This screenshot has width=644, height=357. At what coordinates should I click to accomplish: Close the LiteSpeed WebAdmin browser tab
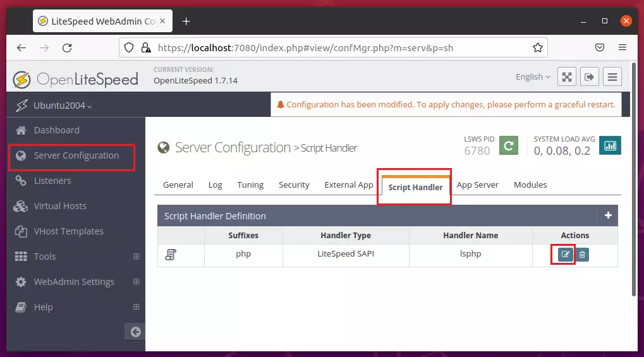click(x=162, y=21)
